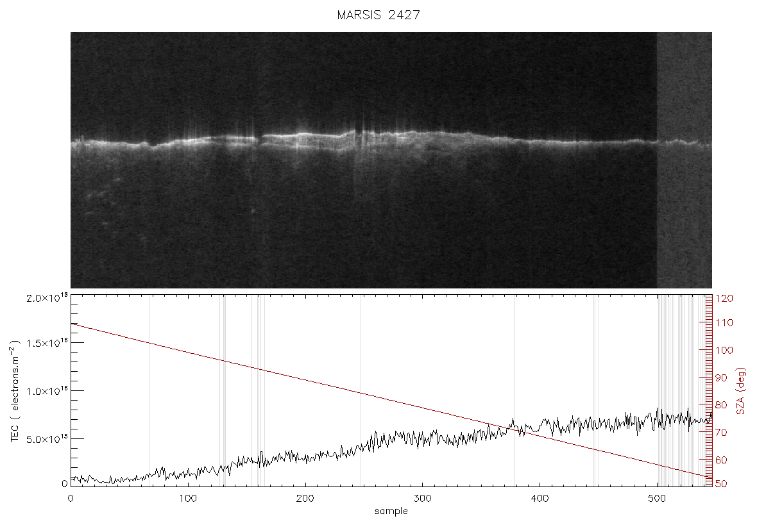Click the gray vertical marker near sample 250
Image resolution: width=757 pixels, height=532 pixels.
click(x=361, y=391)
